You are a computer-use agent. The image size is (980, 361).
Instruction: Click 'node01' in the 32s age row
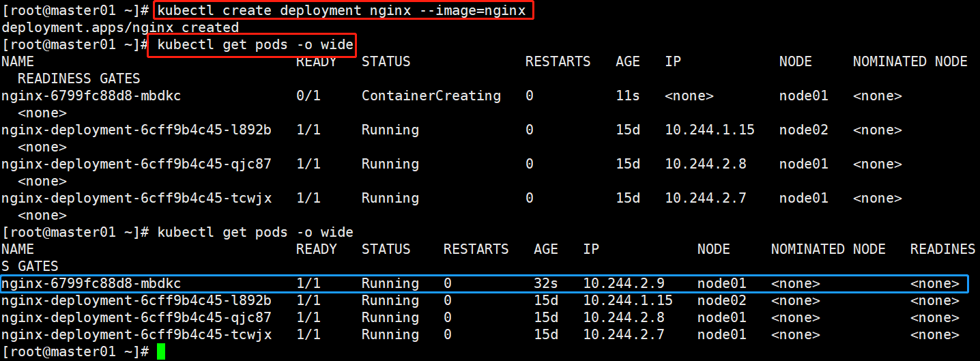click(x=721, y=283)
